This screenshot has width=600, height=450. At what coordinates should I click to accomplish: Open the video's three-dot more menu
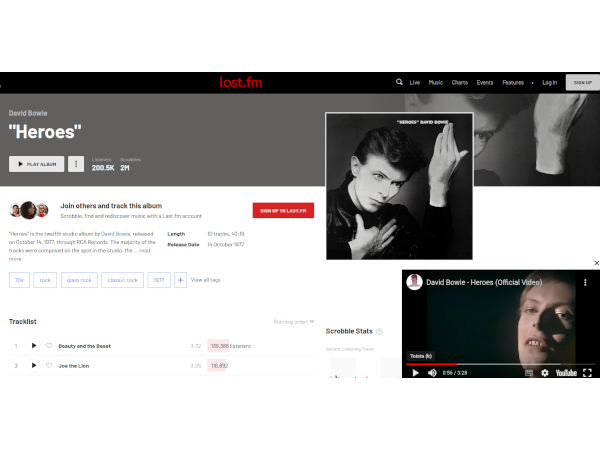click(585, 282)
